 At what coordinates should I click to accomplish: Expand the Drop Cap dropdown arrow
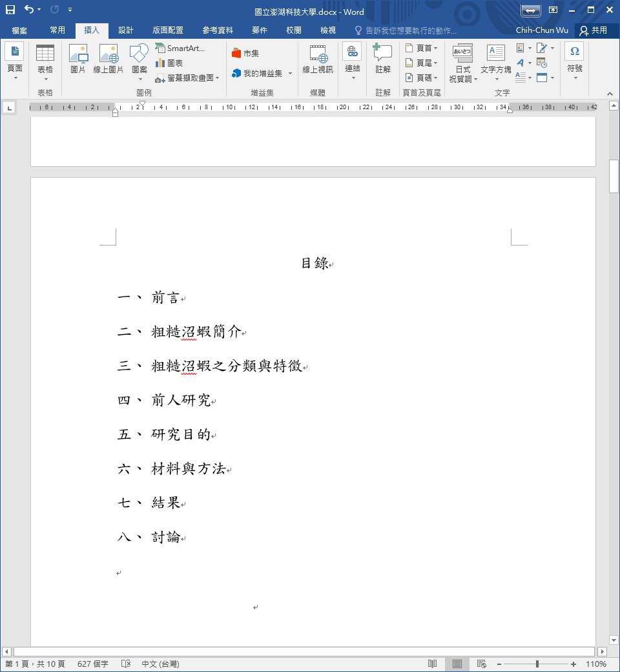click(530, 78)
